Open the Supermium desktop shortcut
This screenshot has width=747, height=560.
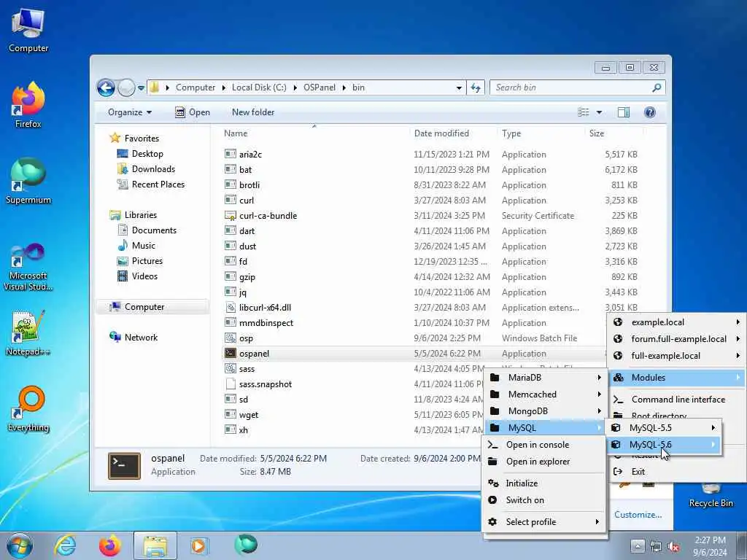[x=28, y=181]
